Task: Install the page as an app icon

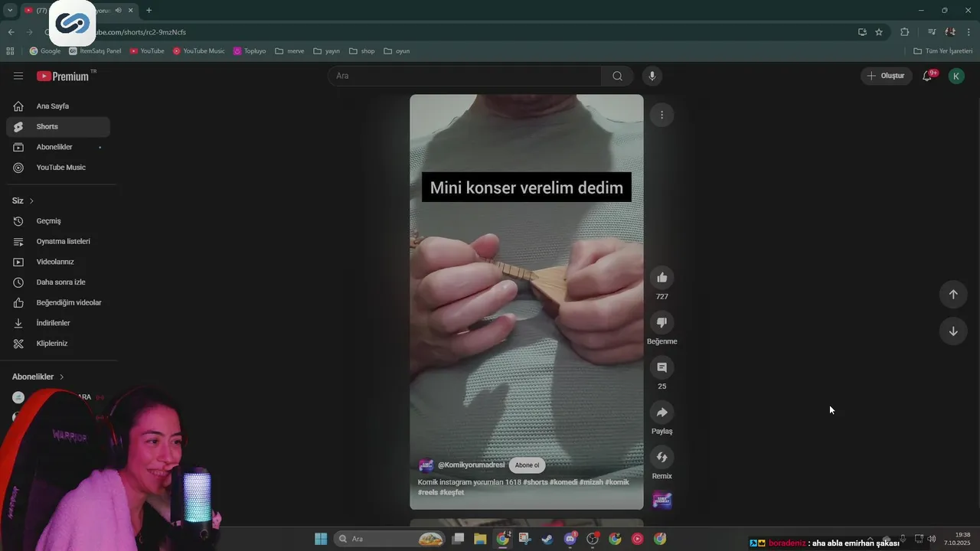Action: (x=862, y=32)
